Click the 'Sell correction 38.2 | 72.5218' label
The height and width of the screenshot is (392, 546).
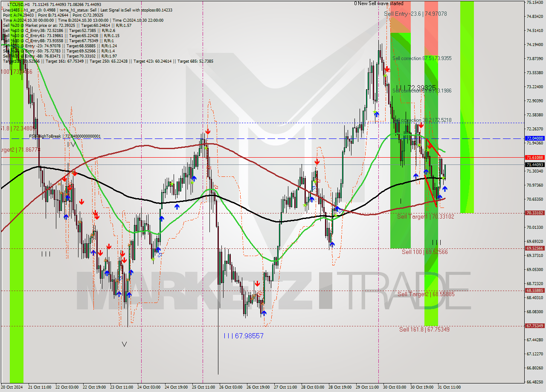click(x=422, y=120)
